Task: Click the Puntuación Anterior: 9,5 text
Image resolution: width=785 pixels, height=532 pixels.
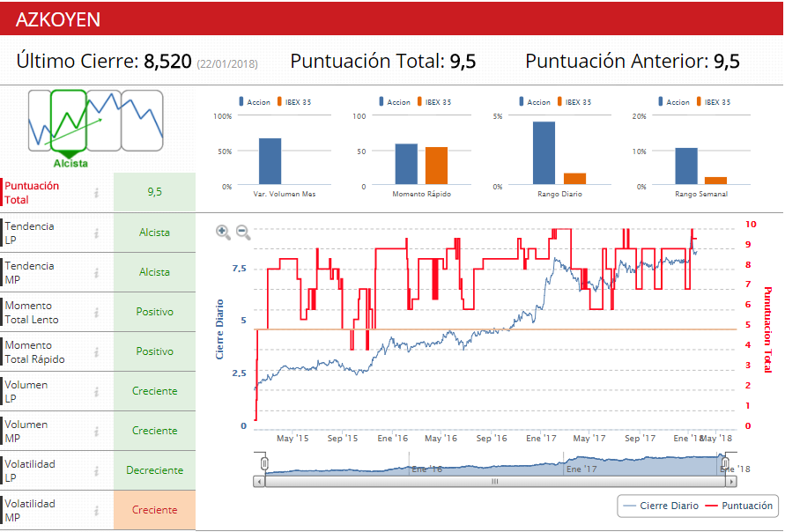Action: (633, 61)
